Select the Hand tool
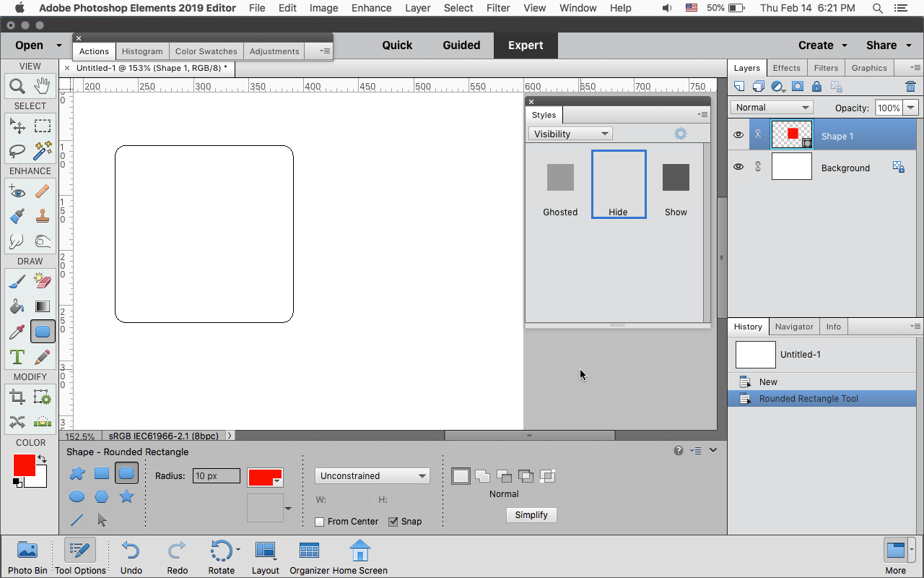 point(43,87)
